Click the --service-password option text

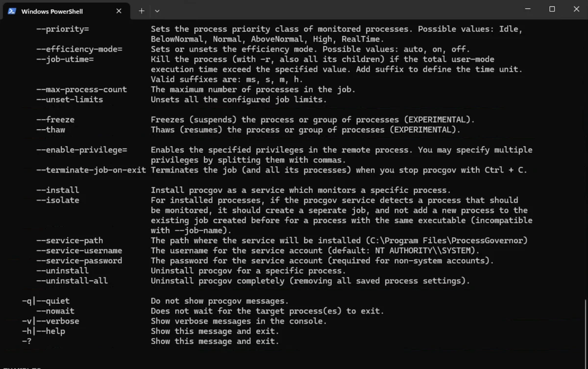coord(79,261)
